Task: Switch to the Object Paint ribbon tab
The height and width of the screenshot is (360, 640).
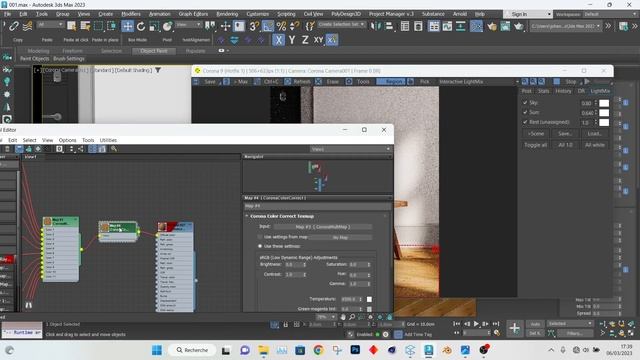Action: point(153,51)
